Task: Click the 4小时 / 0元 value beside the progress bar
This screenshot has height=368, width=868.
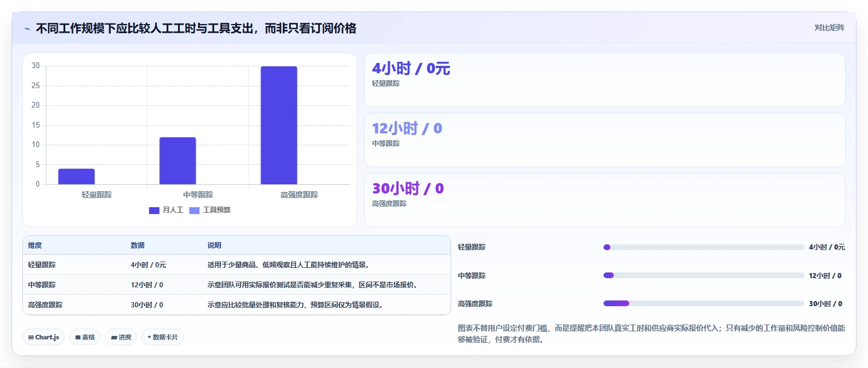Action: 827,247
